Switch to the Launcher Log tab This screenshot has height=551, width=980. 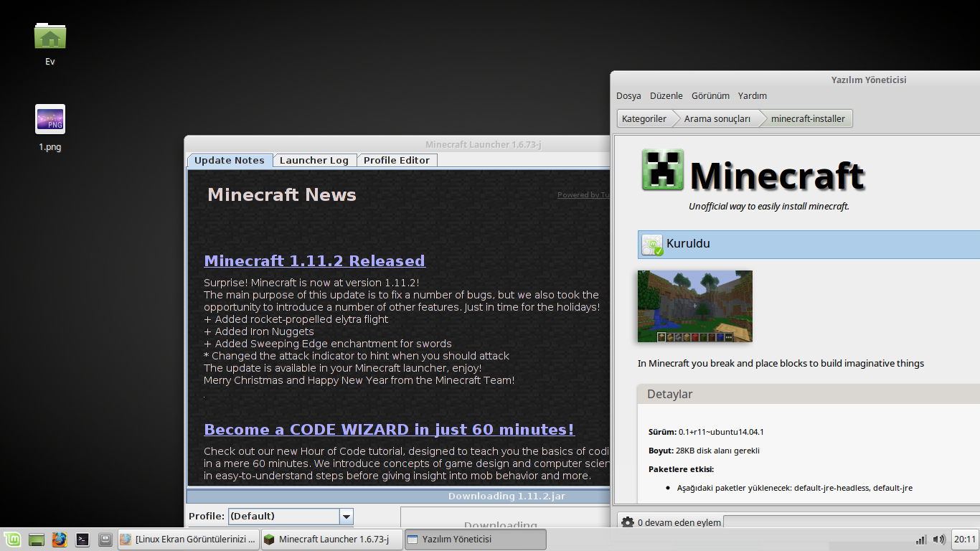pos(314,160)
